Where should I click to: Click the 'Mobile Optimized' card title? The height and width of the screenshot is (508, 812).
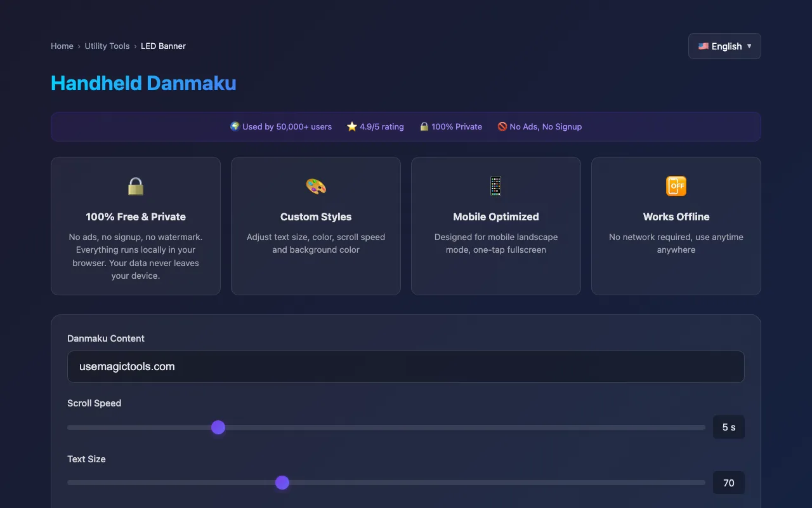point(496,217)
